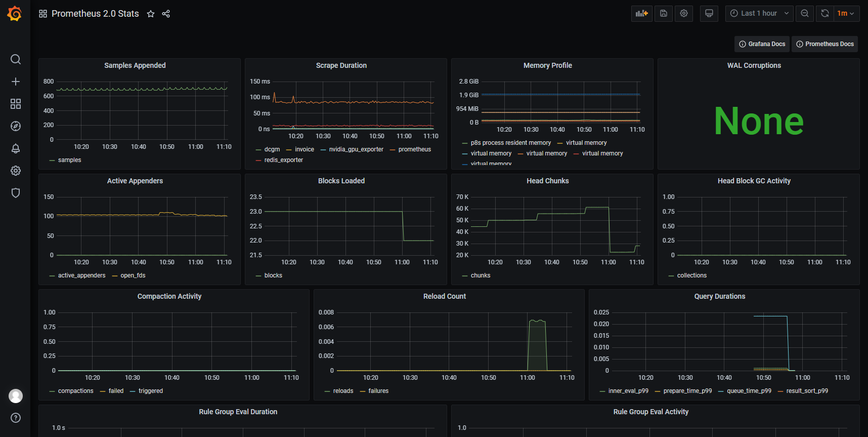The image size is (868, 437).
Task: Zoom out the time range
Action: coord(805,14)
